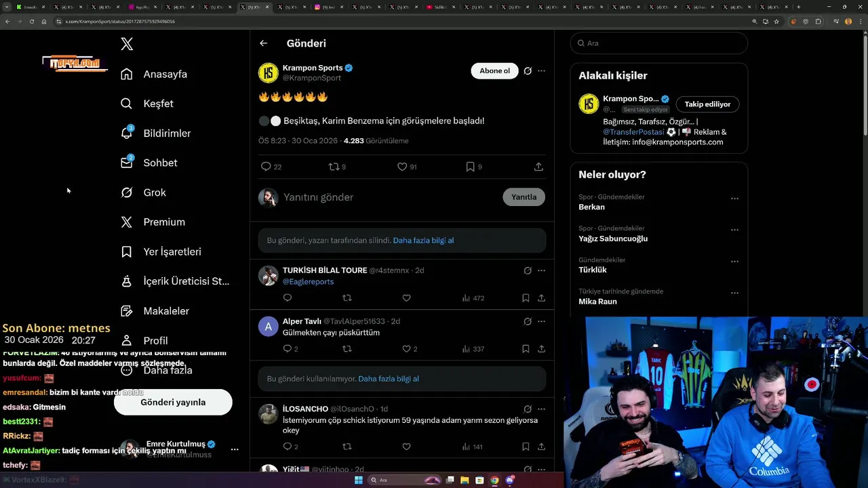Open the X logo home link

click(x=127, y=44)
